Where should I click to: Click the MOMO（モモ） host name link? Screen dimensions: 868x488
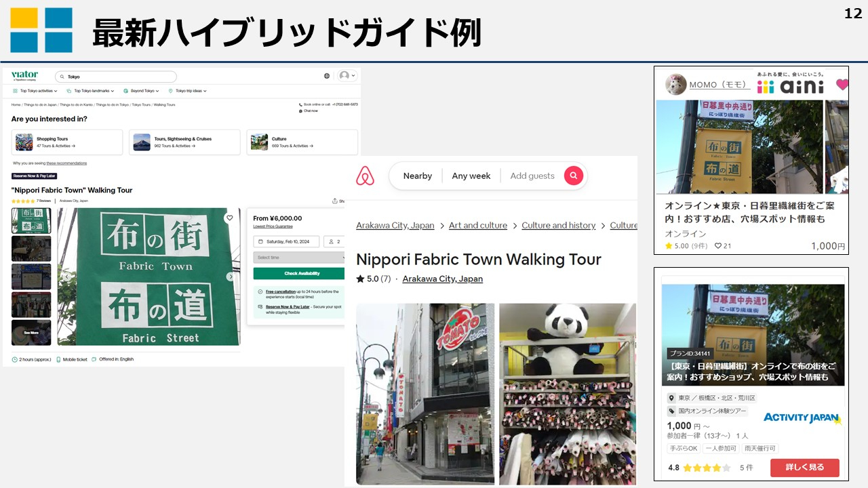coord(719,85)
